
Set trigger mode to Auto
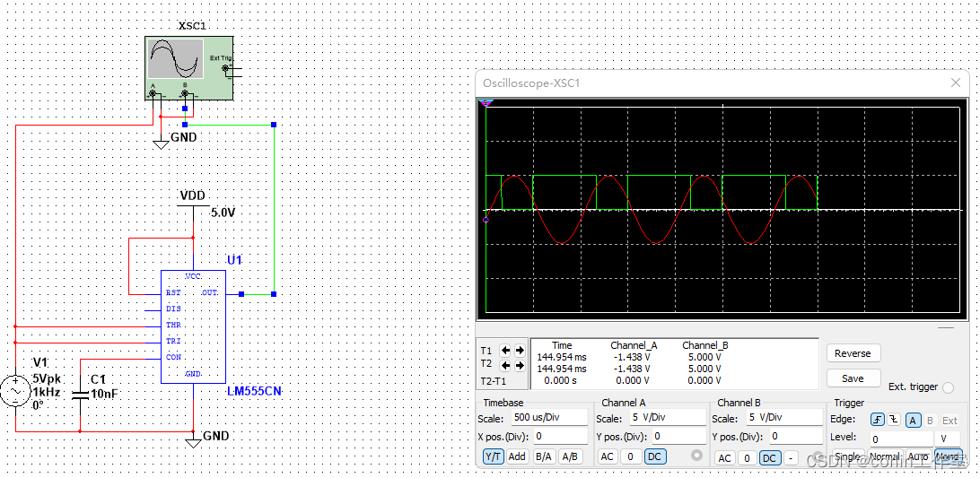(x=917, y=456)
